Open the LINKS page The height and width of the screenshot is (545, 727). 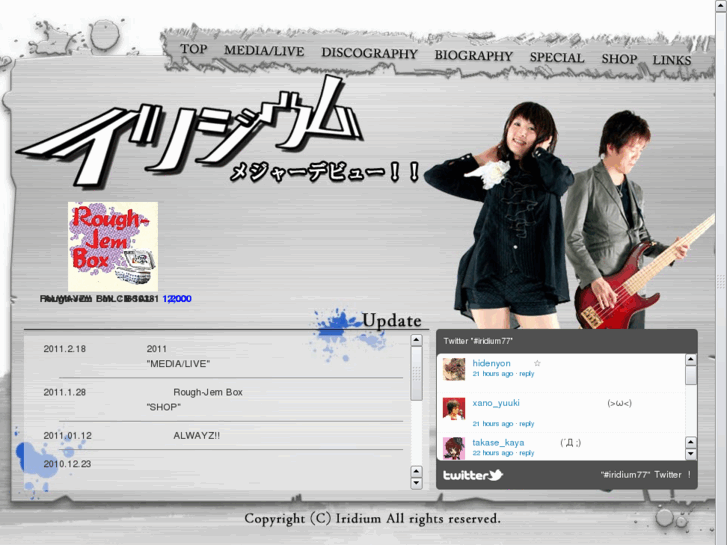point(672,60)
